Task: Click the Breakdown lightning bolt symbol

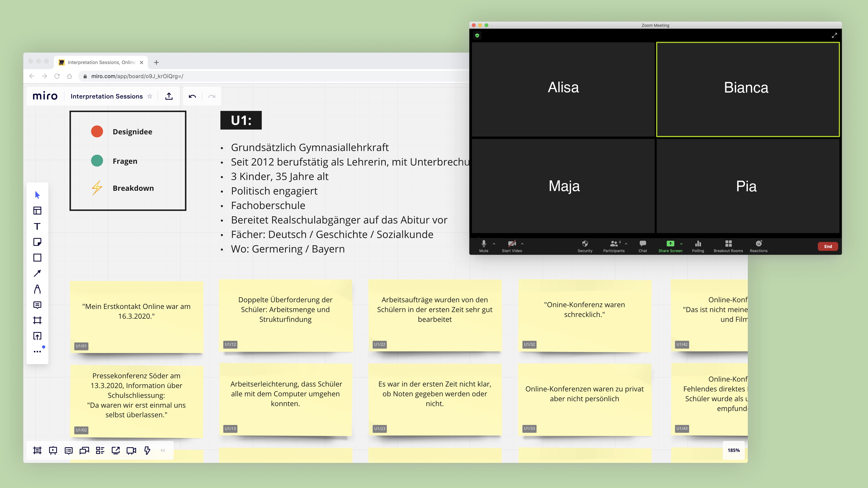Action: tap(97, 188)
